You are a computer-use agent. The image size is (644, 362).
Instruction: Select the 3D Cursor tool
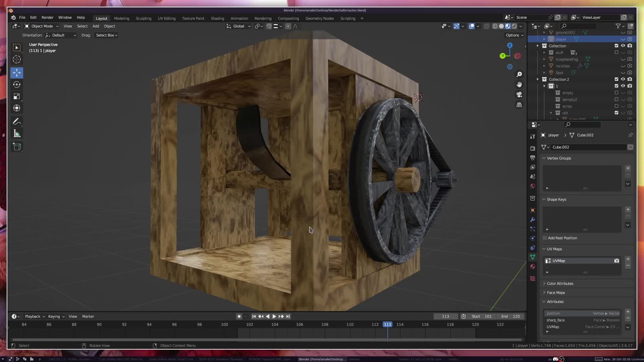pyautogui.click(x=17, y=60)
